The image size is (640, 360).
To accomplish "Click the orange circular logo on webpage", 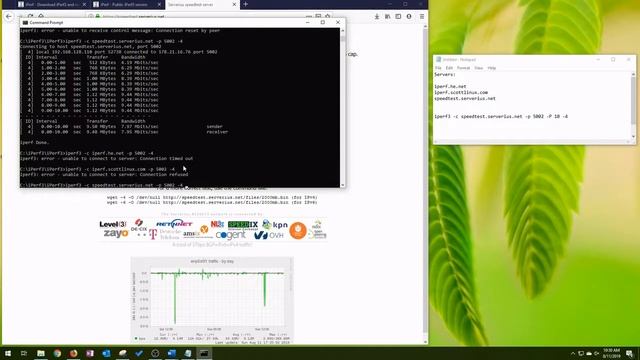I will pyautogui.click(x=298, y=231).
